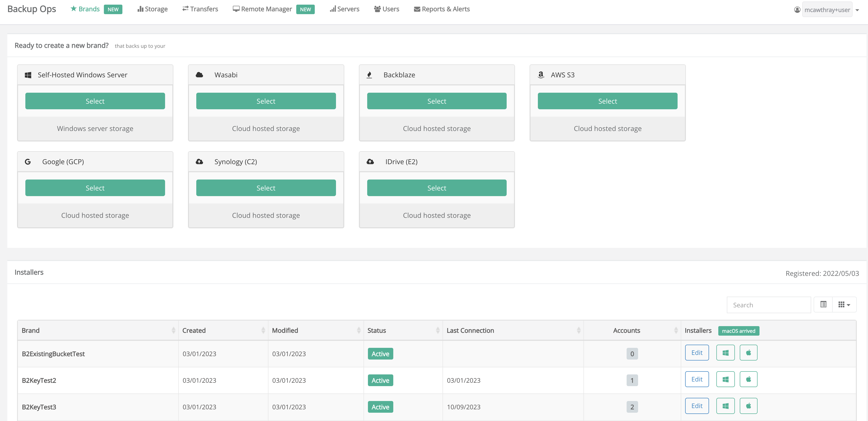Sort table by Brand column
Screen dimensions: 868x421
coord(98,331)
